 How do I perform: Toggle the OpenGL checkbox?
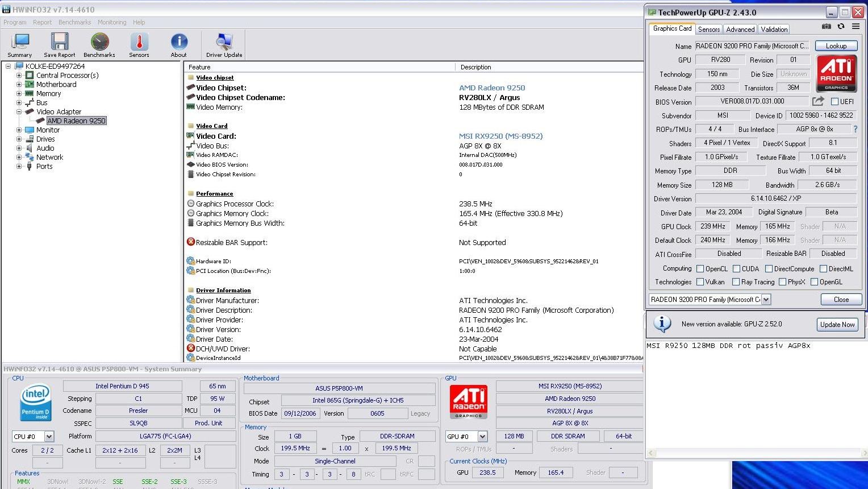[814, 282]
